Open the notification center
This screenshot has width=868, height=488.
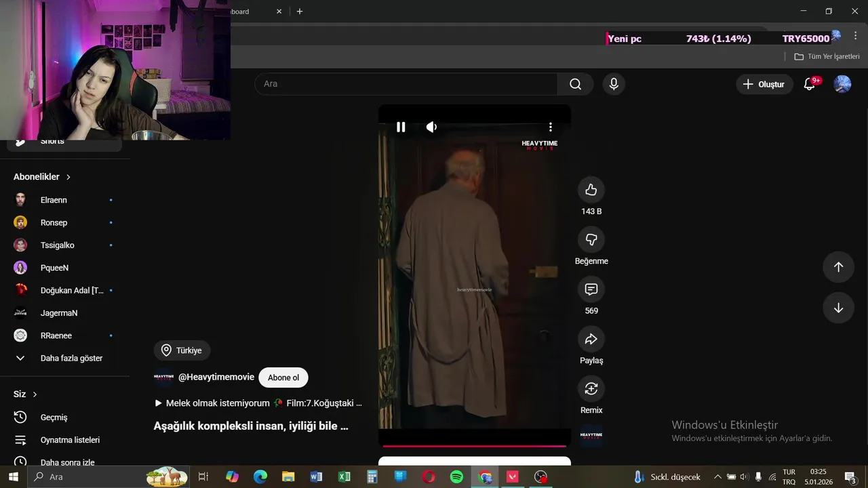(x=850, y=477)
